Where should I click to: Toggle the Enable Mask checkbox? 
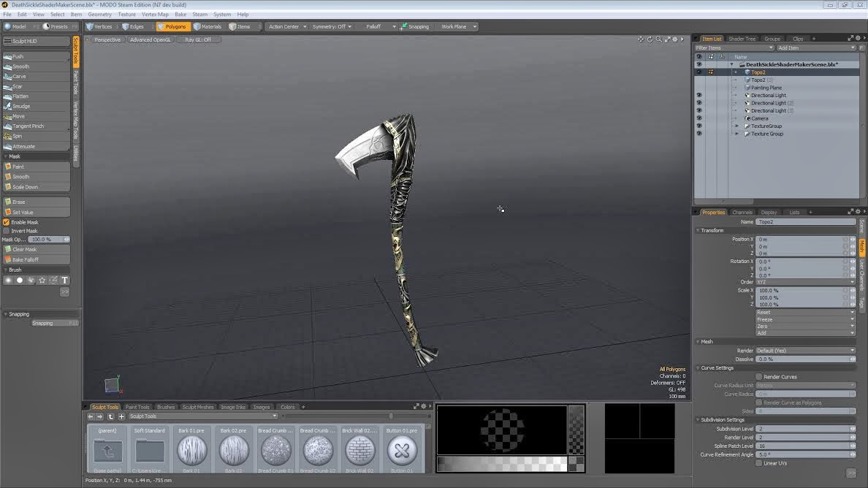[5, 221]
